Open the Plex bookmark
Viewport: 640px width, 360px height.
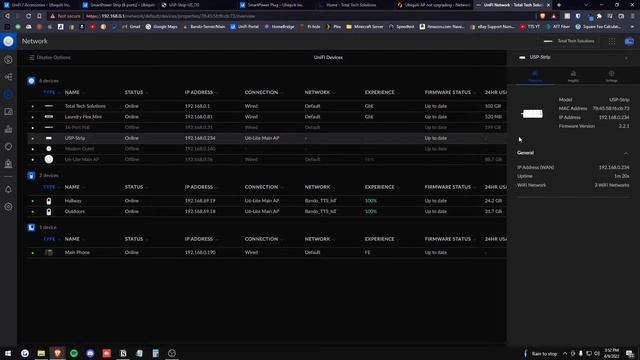(x=334, y=27)
